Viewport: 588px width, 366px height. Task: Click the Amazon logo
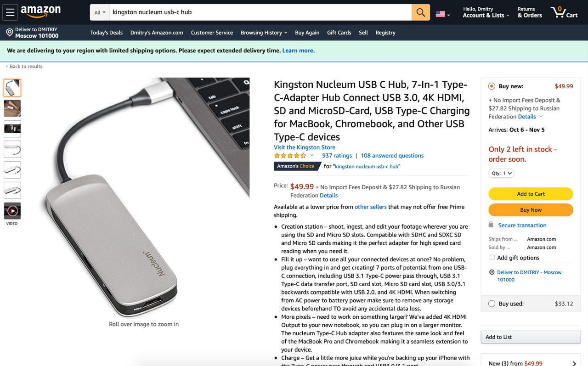[x=40, y=11]
